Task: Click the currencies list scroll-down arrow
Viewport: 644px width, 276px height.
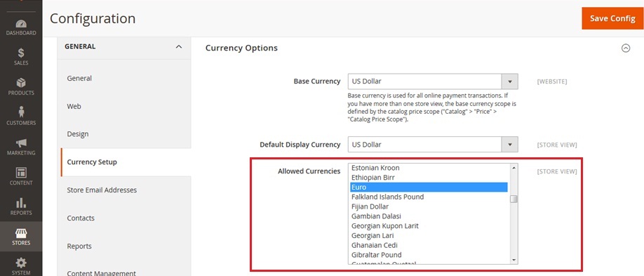Action: (514, 260)
